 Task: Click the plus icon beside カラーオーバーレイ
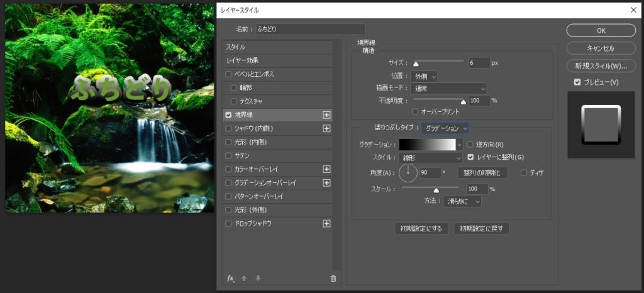(x=326, y=169)
